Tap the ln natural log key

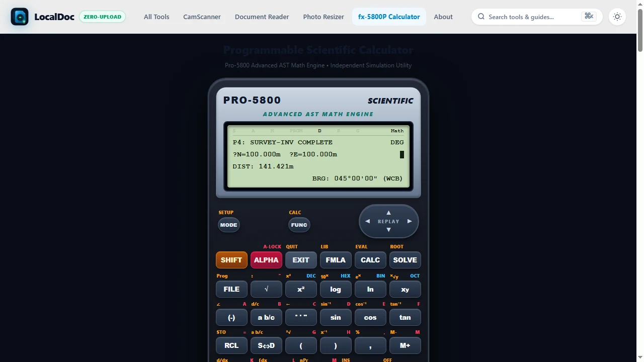[x=370, y=289]
